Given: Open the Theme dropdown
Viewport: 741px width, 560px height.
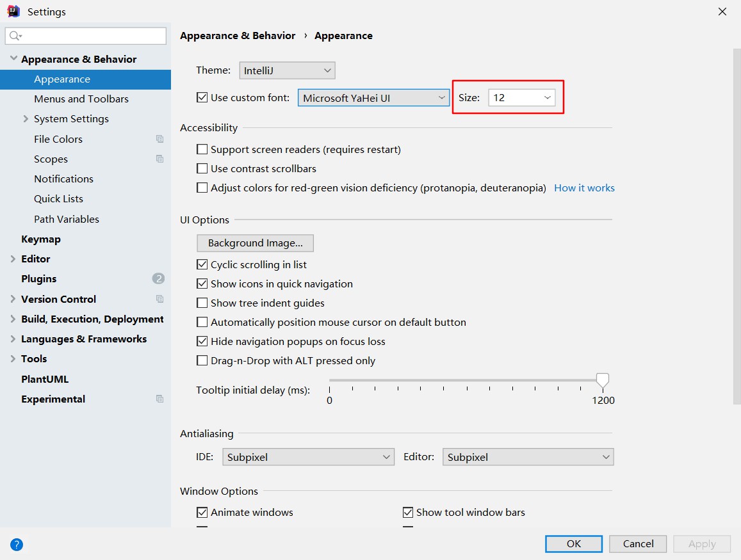Looking at the screenshot, I should coord(287,70).
